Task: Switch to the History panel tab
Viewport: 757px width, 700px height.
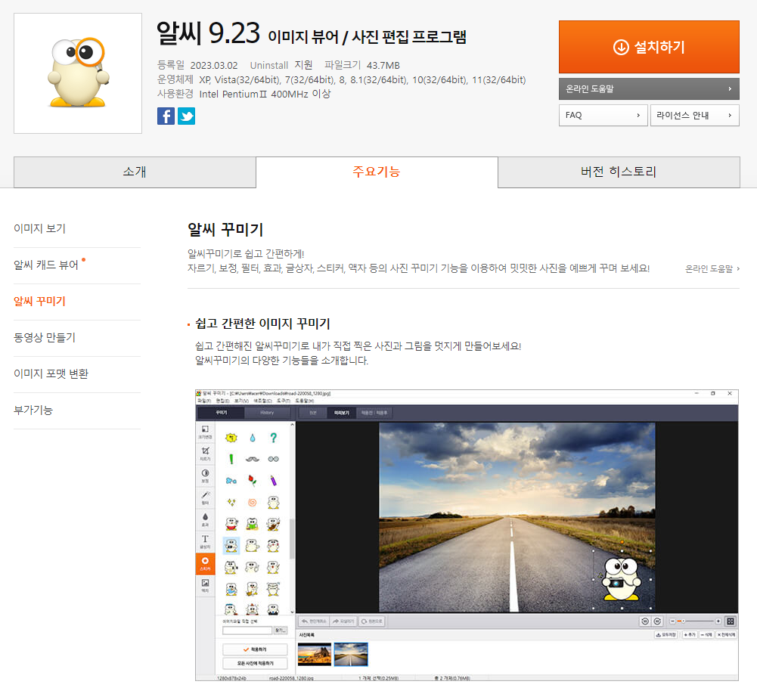Action: [267, 413]
